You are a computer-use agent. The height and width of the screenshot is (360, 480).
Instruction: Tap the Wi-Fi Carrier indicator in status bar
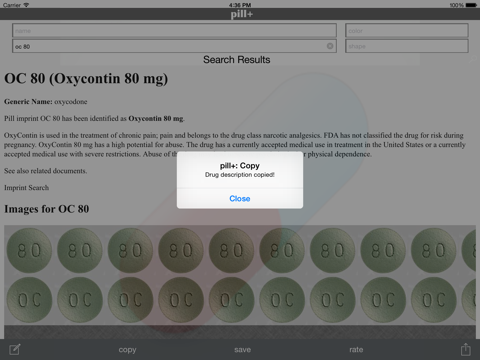(16, 5)
